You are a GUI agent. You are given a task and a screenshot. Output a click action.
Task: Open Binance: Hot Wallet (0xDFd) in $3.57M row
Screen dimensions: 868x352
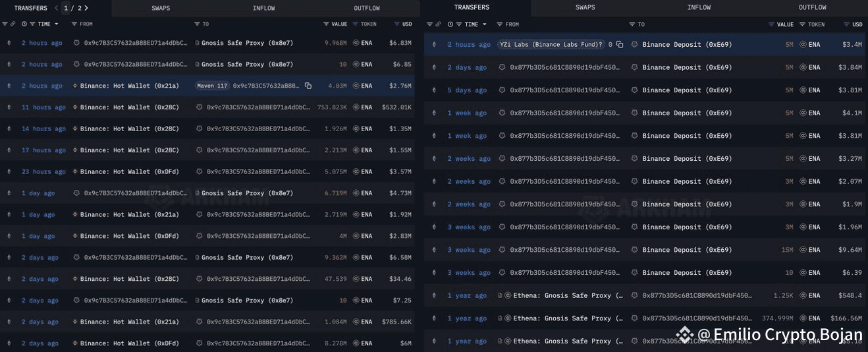click(x=130, y=171)
